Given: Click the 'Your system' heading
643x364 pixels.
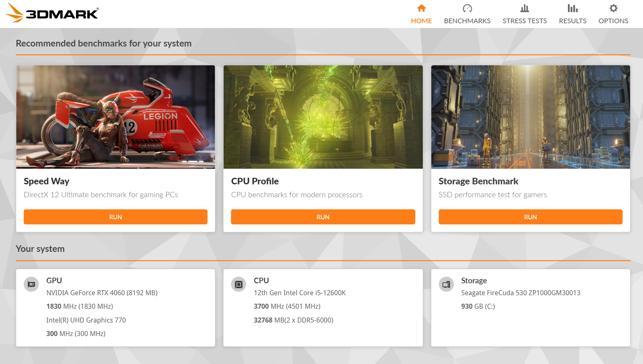Looking at the screenshot, I should click(40, 249).
